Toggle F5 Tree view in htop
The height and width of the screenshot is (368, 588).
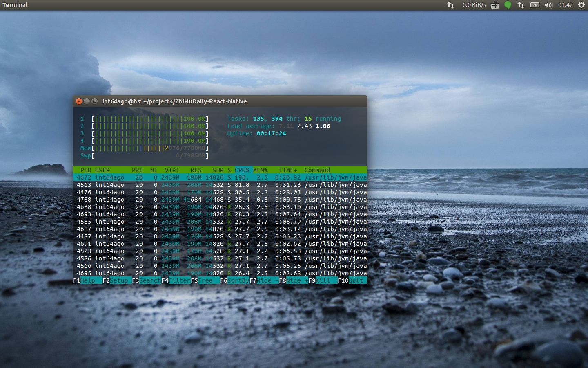[x=205, y=280]
